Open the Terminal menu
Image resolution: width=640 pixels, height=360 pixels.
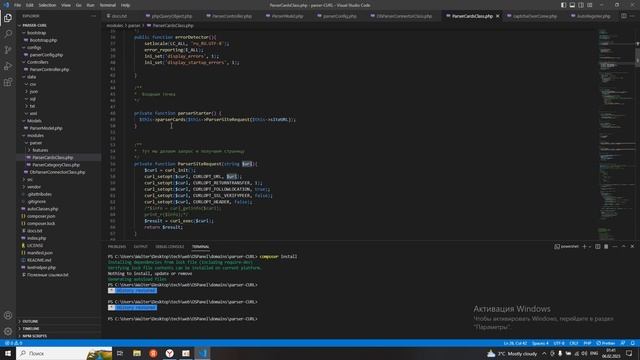click(x=108, y=5)
